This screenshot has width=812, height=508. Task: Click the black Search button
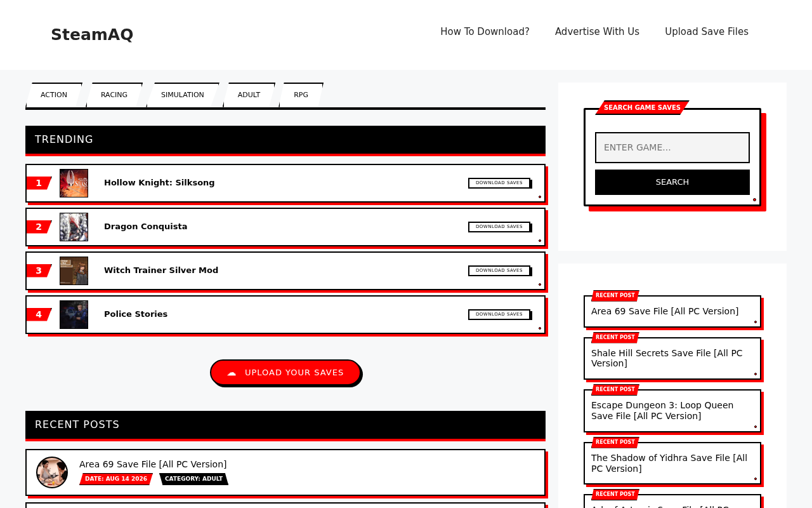coord(672,182)
